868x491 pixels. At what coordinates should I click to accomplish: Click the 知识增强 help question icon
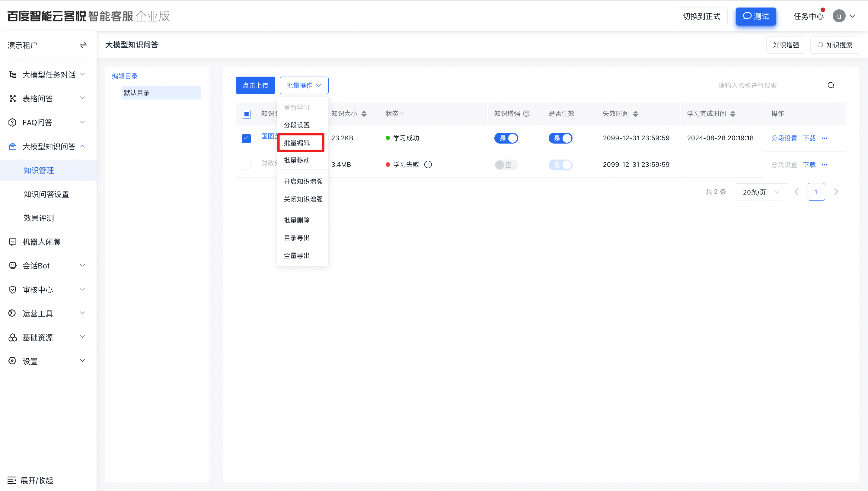point(526,114)
